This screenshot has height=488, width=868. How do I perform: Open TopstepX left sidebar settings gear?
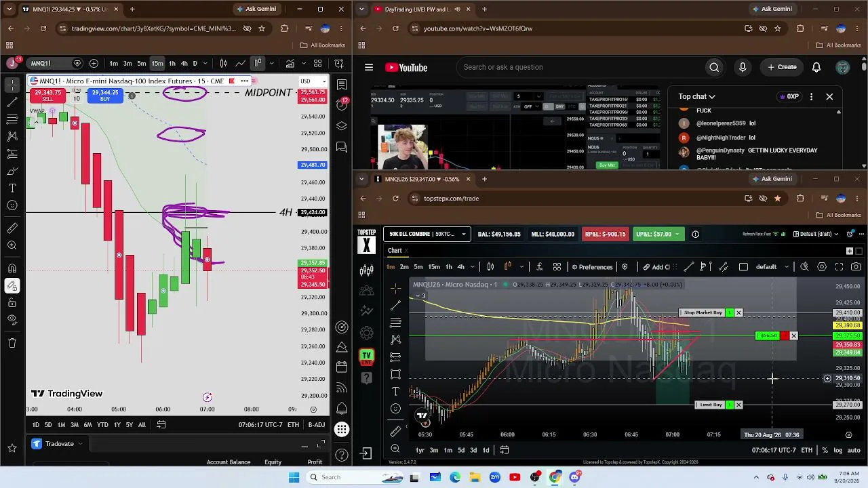pyautogui.click(x=367, y=333)
